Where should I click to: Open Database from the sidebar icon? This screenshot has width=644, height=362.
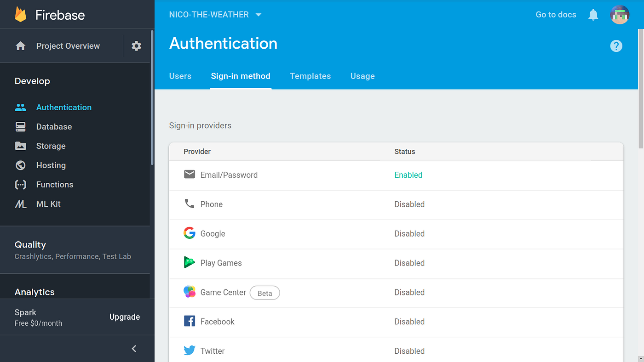click(x=20, y=126)
